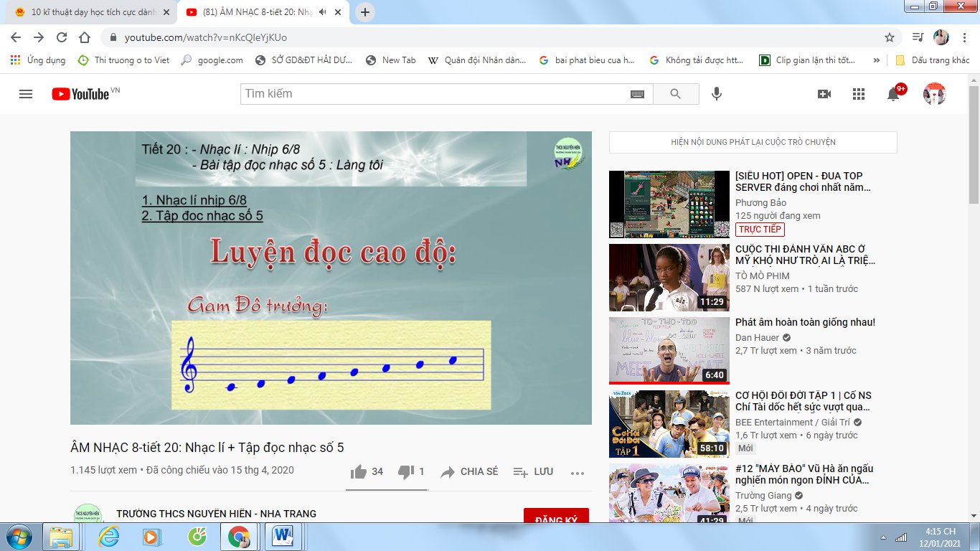The image size is (980, 551).
Task: Dislike the video with thumbs down
Action: pyautogui.click(x=406, y=471)
